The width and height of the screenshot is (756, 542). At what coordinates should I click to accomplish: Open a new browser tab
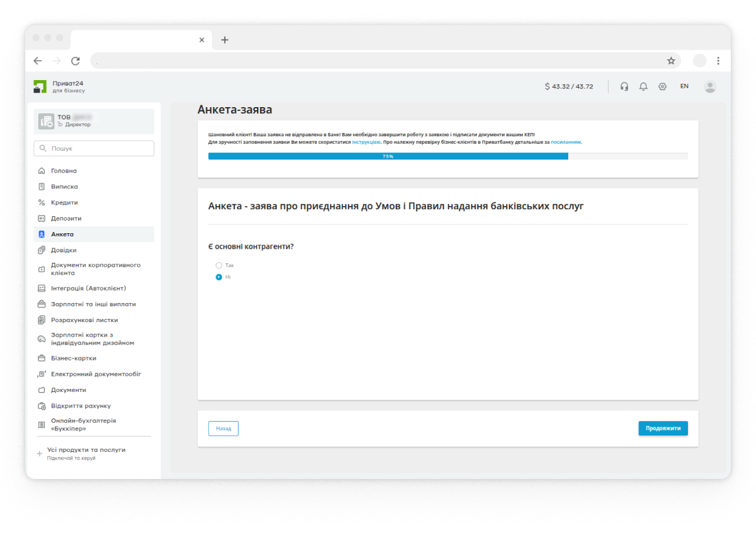point(225,40)
